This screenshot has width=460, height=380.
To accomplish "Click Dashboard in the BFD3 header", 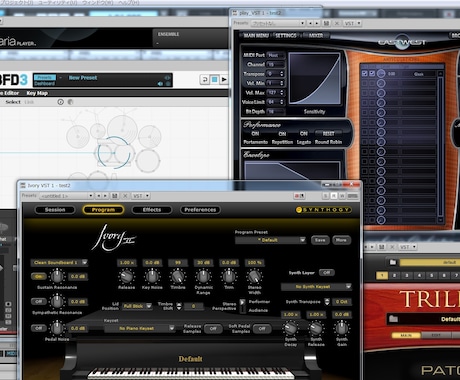I will 45,83.
